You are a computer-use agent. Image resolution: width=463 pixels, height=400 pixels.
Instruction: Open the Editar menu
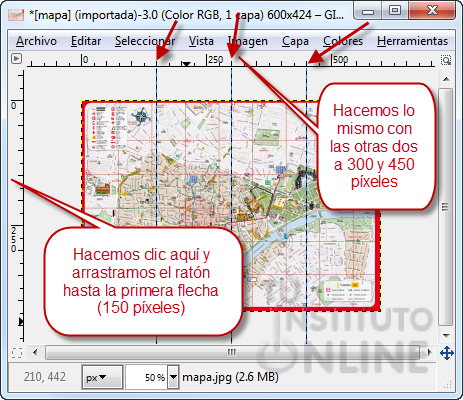click(x=86, y=41)
